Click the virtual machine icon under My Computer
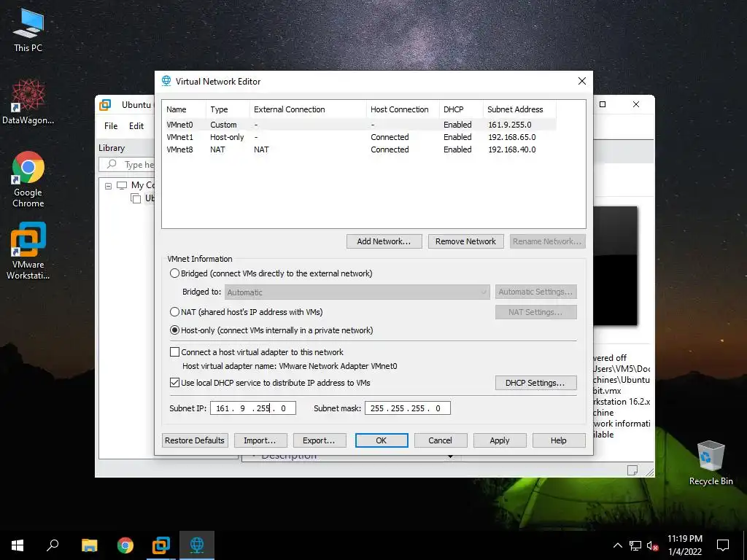The width and height of the screenshot is (747, 560). [x=136, y=198]
